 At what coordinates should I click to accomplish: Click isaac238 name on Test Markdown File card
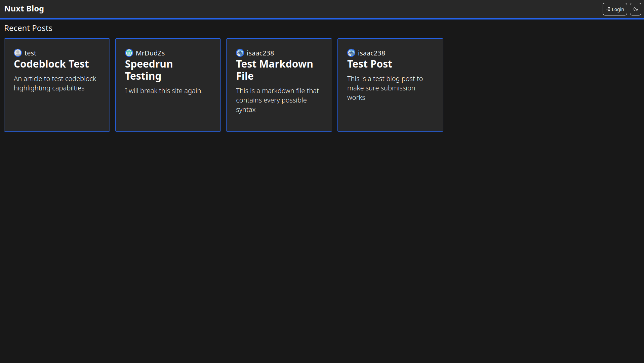260,53
